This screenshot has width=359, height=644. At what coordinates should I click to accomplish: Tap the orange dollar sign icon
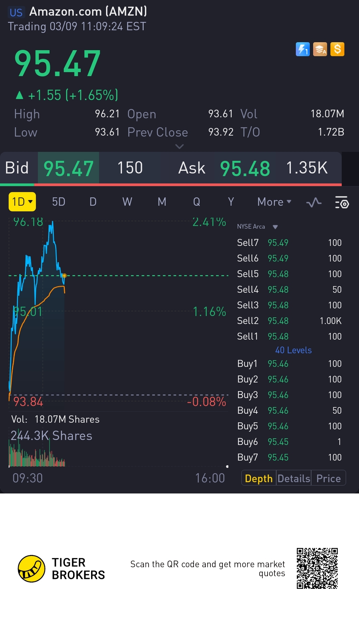(x=337, y=50)
